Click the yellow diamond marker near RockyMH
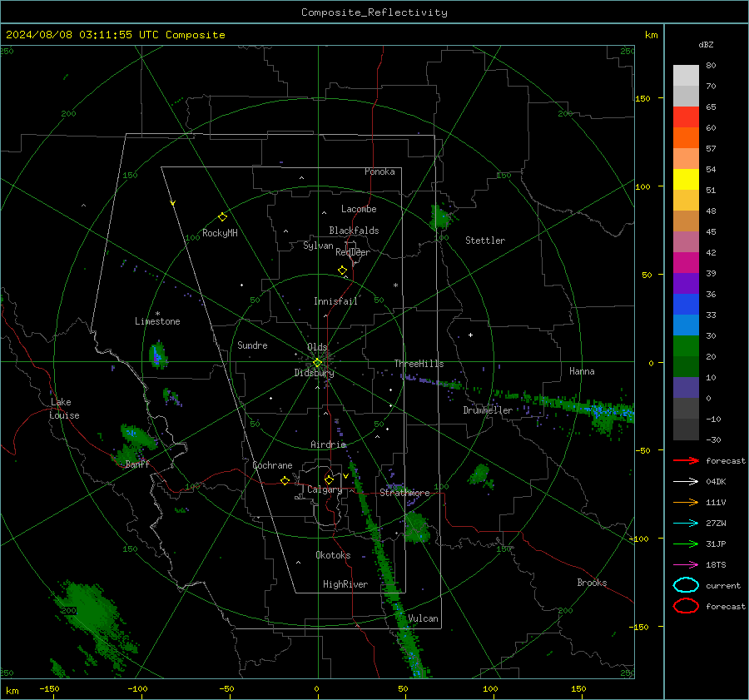The height and width of the screenshot is (700, 749). (222, 217)
